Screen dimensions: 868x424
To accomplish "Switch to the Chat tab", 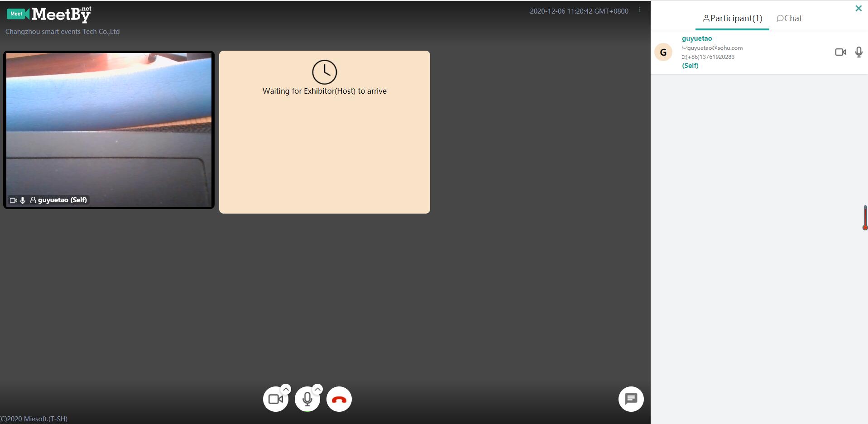I will click(x=789, y=19).
